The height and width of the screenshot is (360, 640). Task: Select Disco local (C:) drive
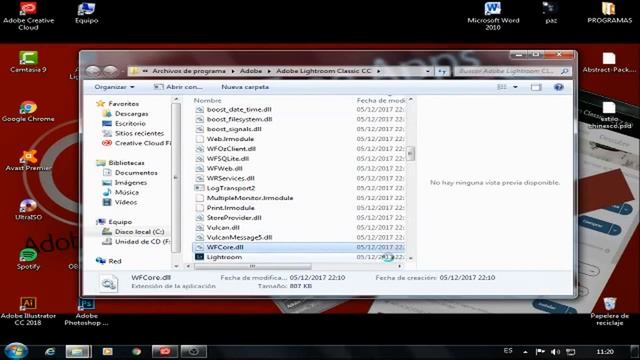point(139,231)
